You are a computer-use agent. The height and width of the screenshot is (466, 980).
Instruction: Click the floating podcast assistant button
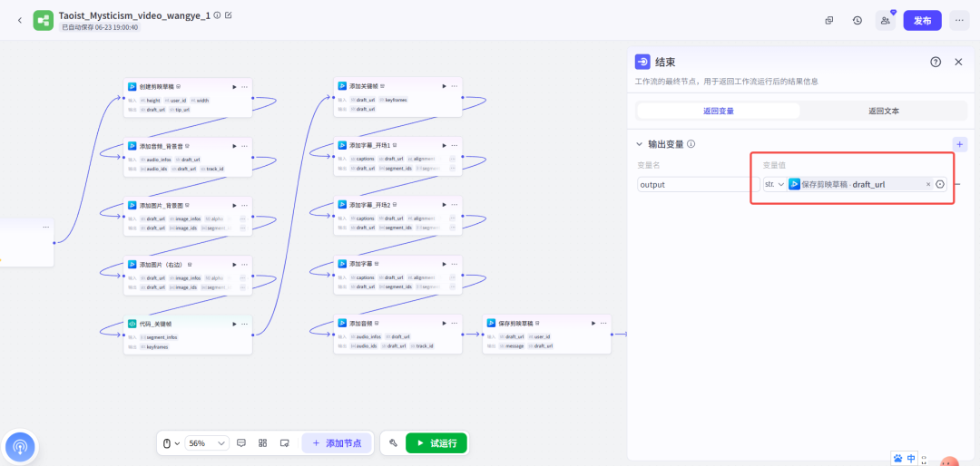click(20, 447)
